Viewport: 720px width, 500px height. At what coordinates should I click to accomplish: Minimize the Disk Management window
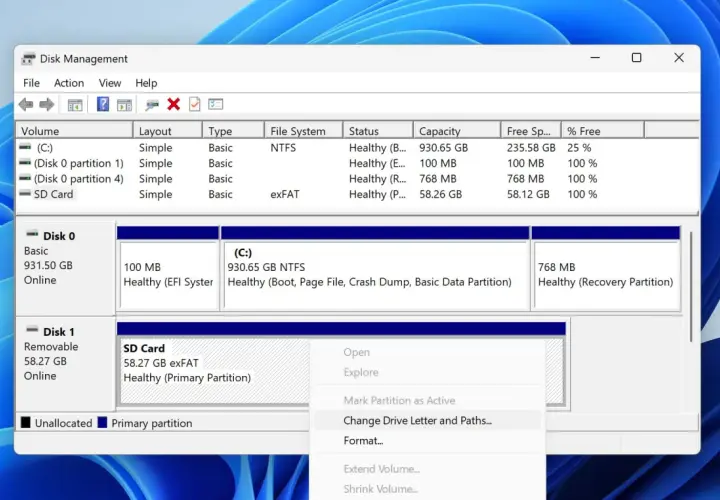[x=595, y=58]
